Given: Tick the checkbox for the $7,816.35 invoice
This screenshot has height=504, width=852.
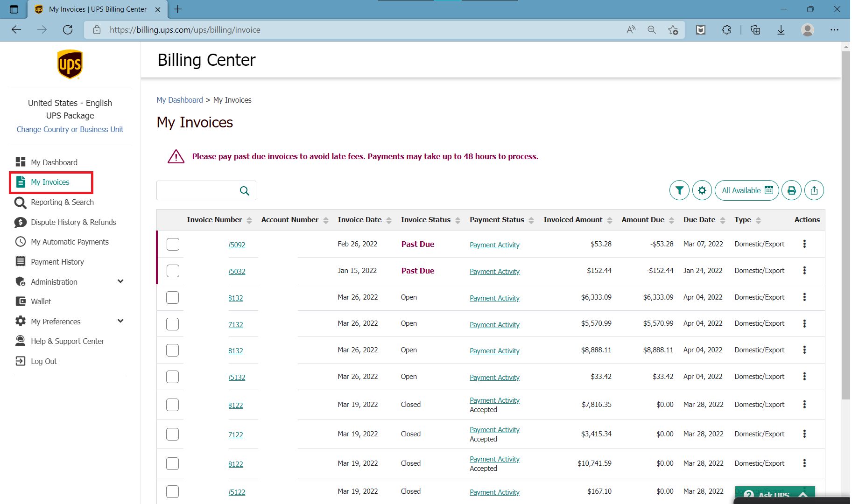Looking at the screenshot, I should 173,405.
